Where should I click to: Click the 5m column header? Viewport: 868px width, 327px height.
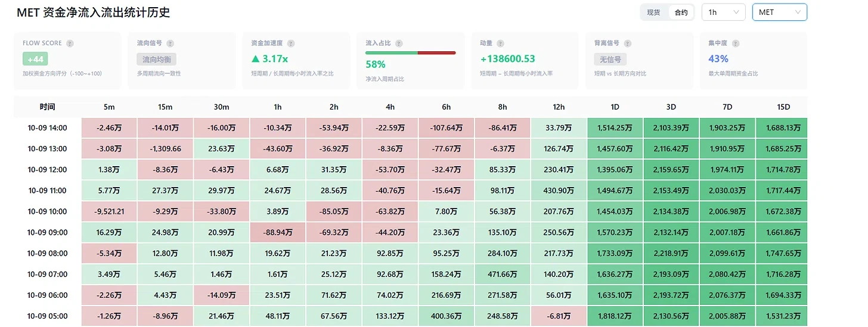pos(109,107)
